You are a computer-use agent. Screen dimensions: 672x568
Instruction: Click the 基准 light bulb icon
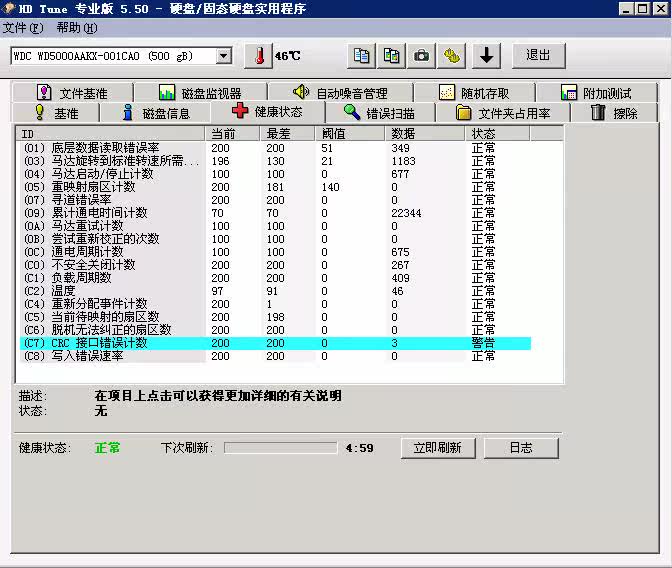(39, 112)
